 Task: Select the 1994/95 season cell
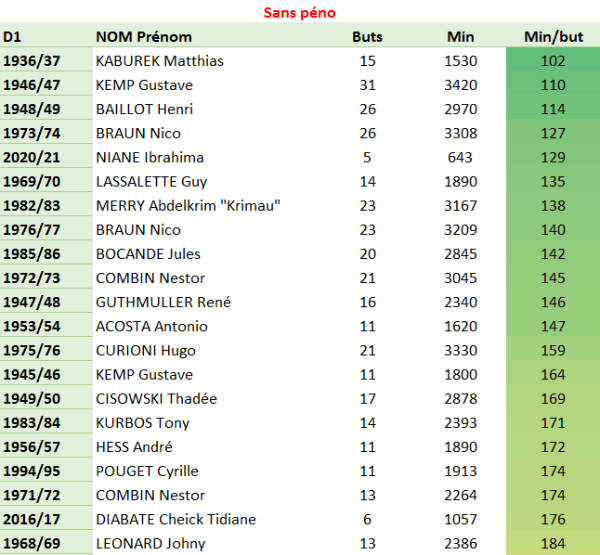[x=32, y=471]
